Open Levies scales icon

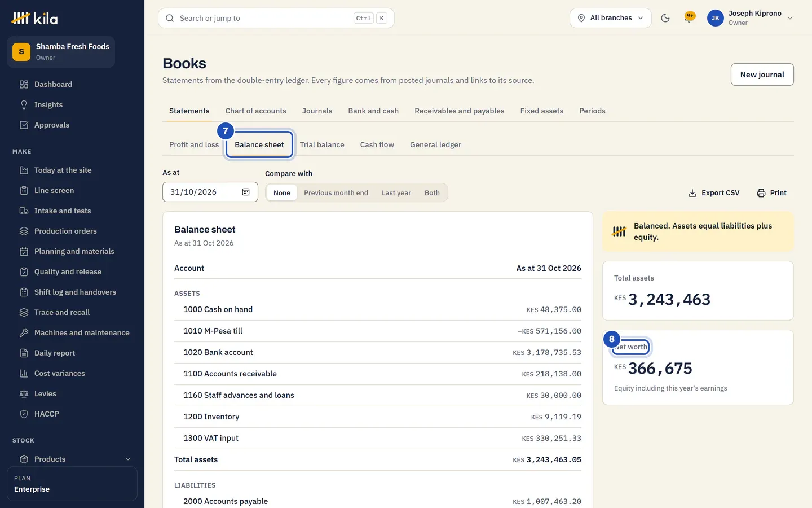coord(24,394)
